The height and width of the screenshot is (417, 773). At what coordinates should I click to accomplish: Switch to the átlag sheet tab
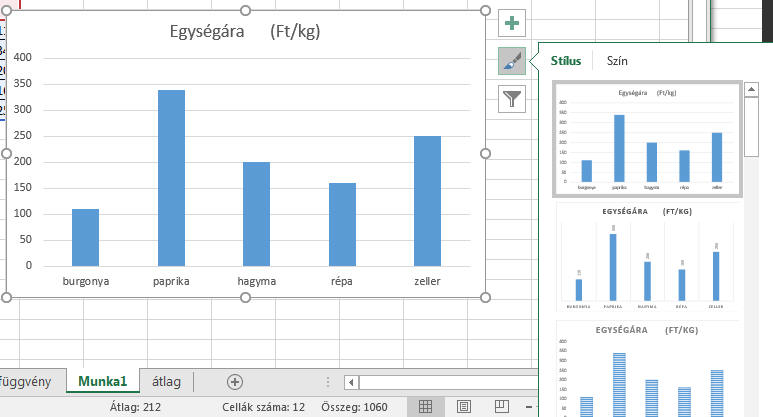click(166, 381)
